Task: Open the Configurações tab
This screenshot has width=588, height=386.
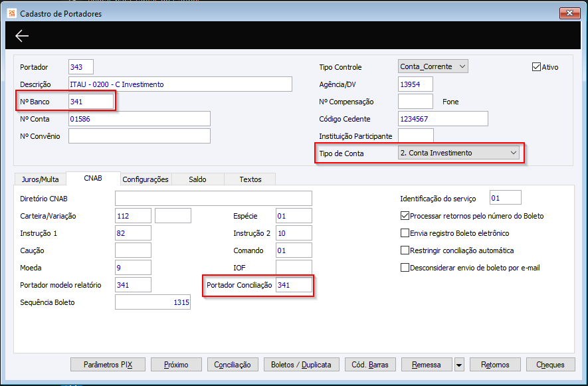Action: tap(146, 179)
